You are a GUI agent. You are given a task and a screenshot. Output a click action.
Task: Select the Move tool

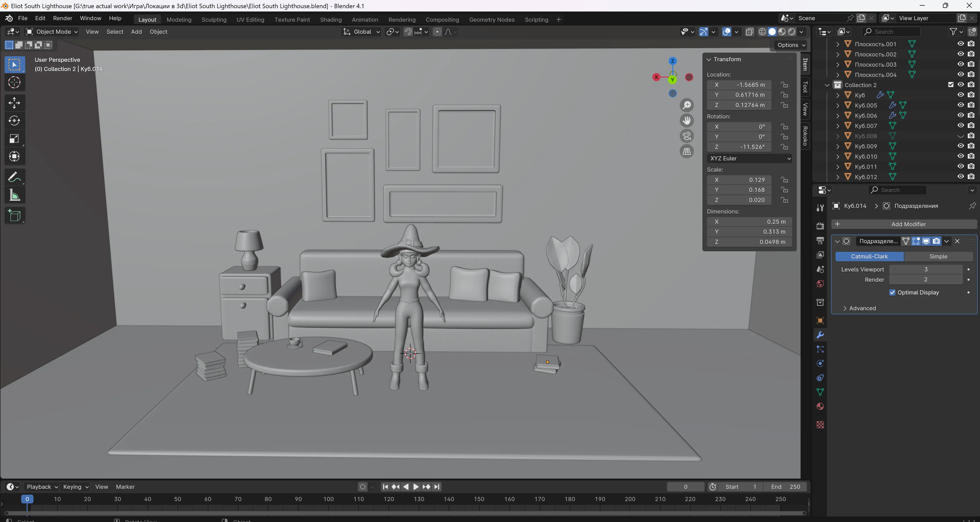[15, 103]
